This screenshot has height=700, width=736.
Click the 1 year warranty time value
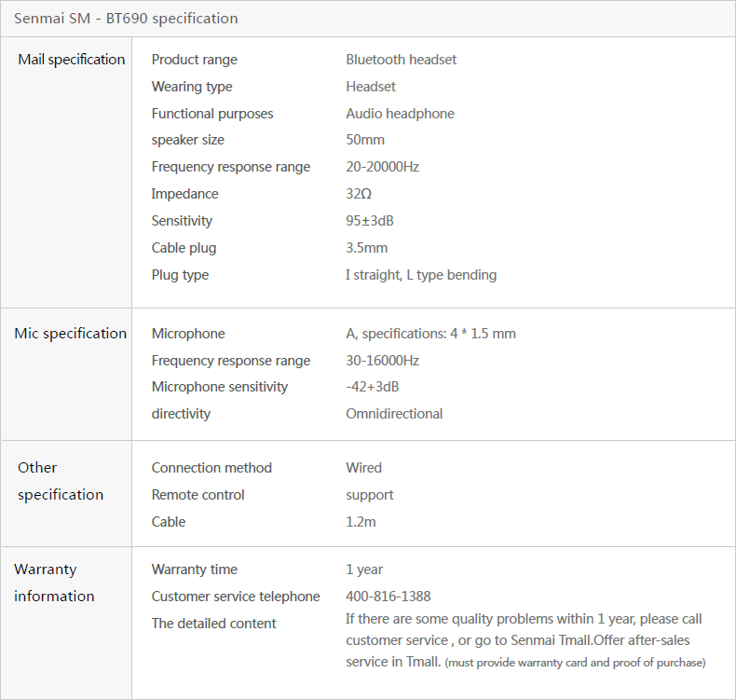point(364,570)
